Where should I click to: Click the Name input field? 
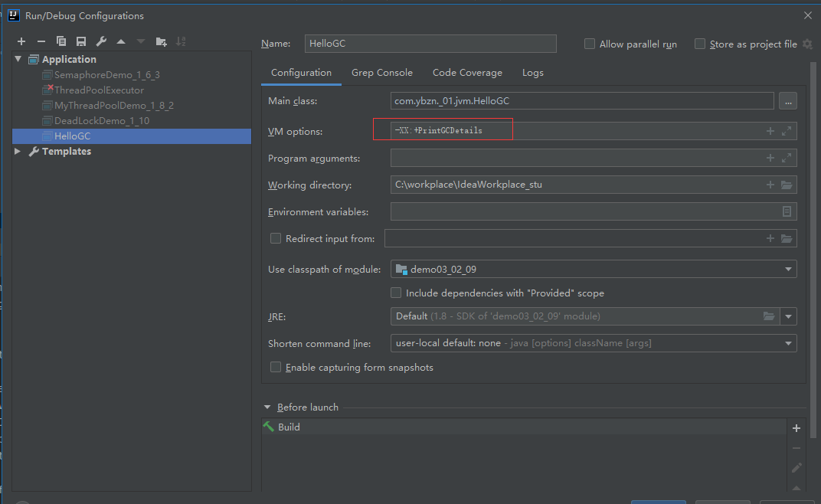430,44
